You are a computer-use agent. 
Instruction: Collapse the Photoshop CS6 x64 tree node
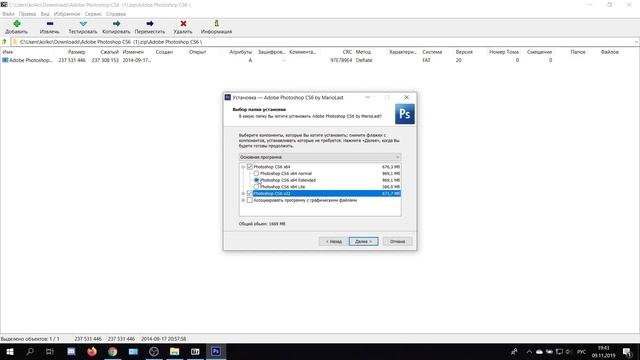pos(243,167)
